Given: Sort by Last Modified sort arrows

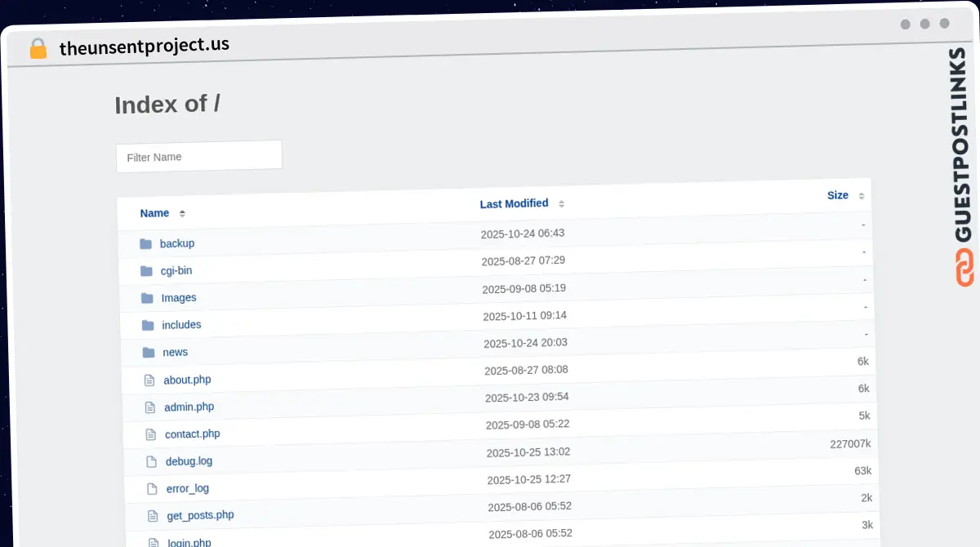Looking at the screenshot, I should [x=561, y=203].
